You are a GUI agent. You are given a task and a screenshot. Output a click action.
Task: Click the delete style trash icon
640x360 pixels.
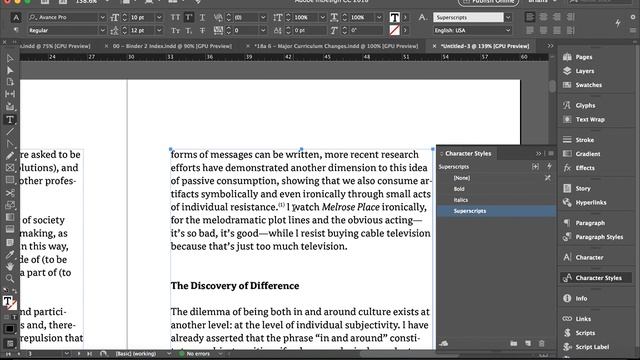pyautogui.click(x=542, y=343)
